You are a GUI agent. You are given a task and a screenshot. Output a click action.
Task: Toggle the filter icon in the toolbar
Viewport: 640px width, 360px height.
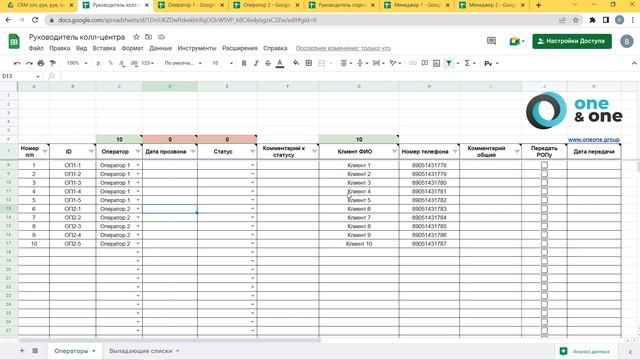tap(449, 63)
